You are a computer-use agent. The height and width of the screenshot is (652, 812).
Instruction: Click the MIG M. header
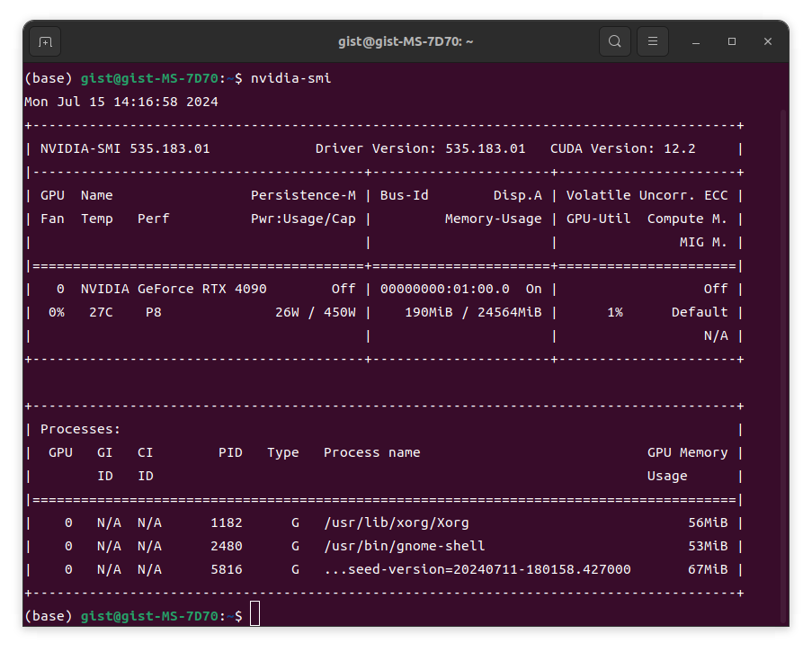click(x=704, y=242)
